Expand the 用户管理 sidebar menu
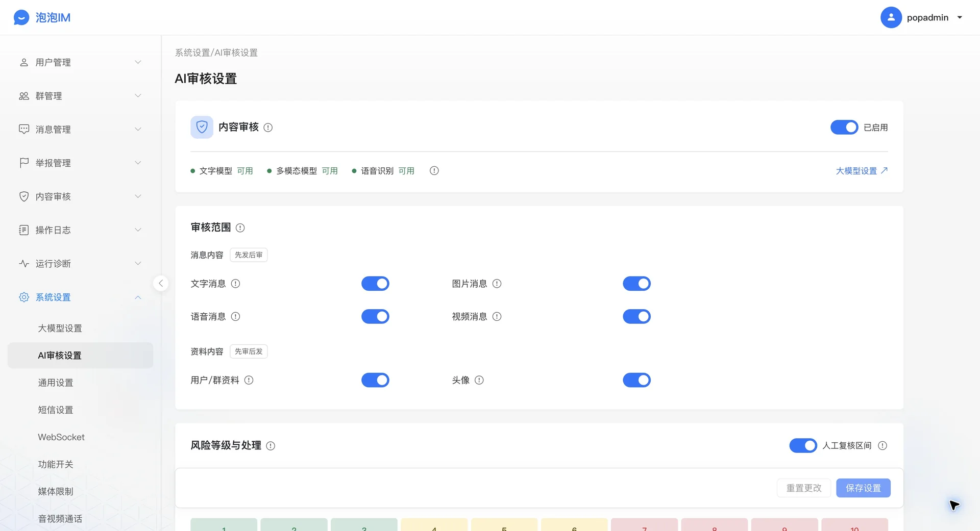Image resolution: width=980 pixels, height=531 pixels. pos(80,62)
